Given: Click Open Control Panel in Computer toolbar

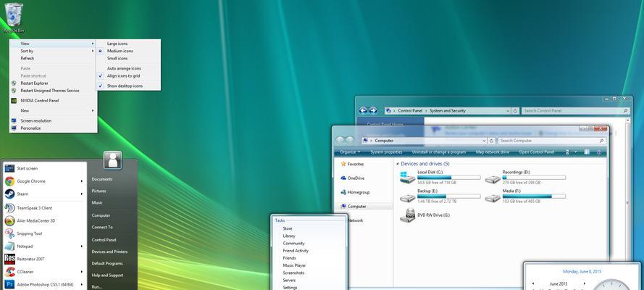Looking at the screenshot, I should point(536,152).
